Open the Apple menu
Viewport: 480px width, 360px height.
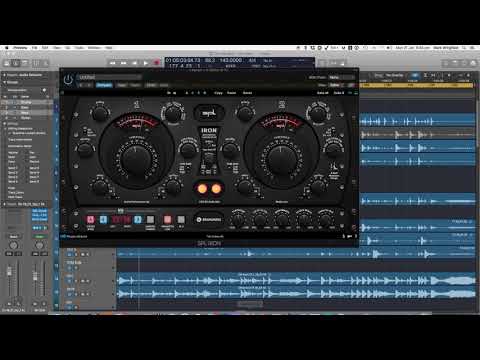(6, 48)
